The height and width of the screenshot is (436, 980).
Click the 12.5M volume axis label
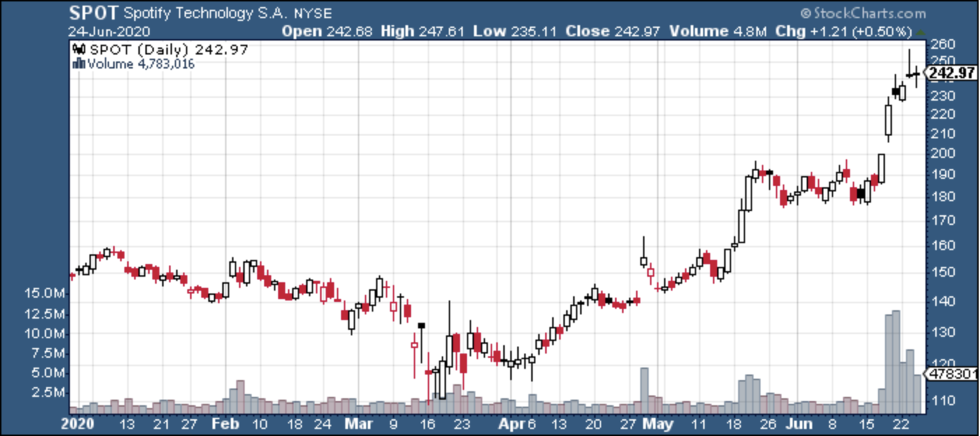[x=46, y=314]
